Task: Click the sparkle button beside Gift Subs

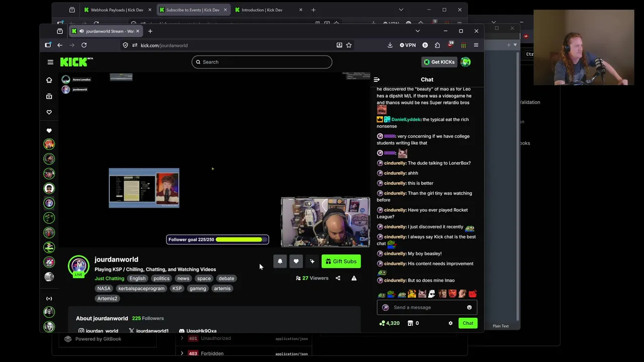Action: click(312, 261)
